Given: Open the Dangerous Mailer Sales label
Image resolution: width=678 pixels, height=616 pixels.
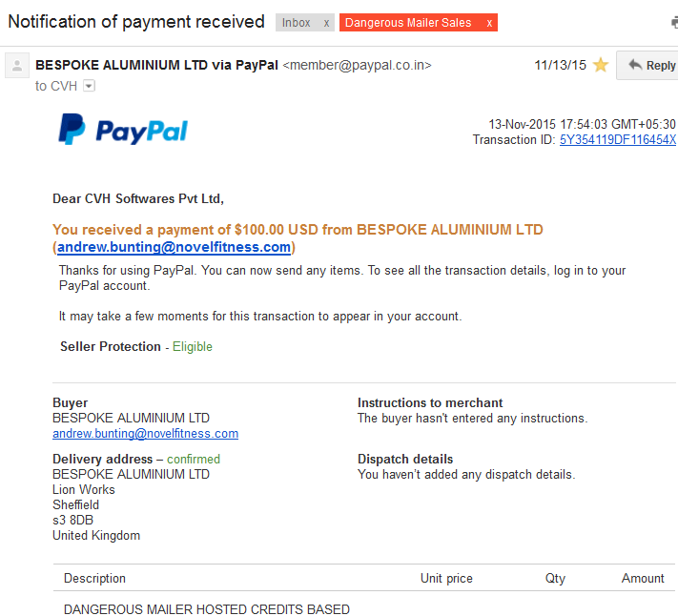Looking at the screenshot, I should click(408, 23).
